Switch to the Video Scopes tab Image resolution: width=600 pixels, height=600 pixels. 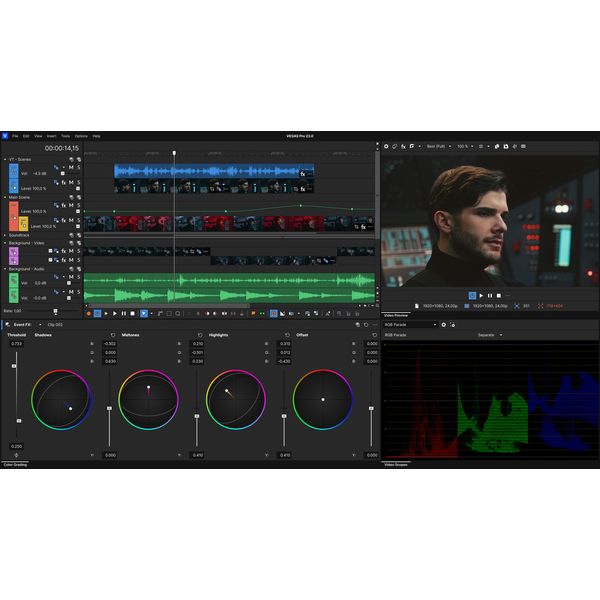tap(396, 465)
